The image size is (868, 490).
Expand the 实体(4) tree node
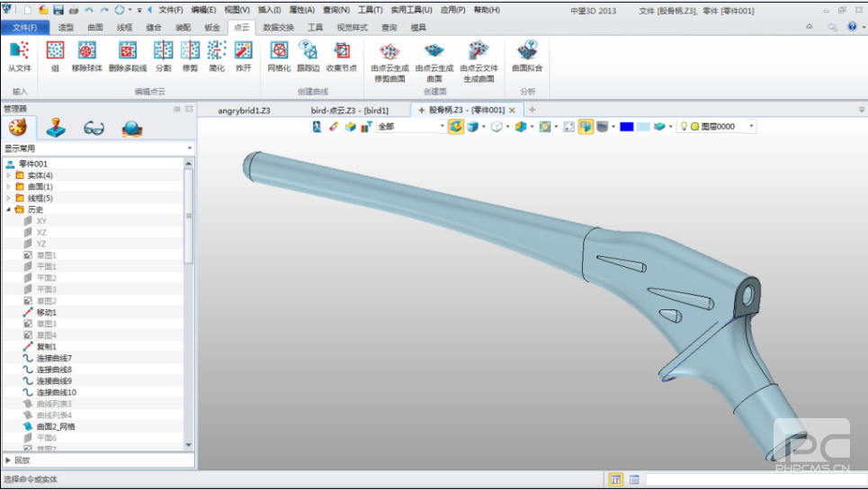[9, 175]
